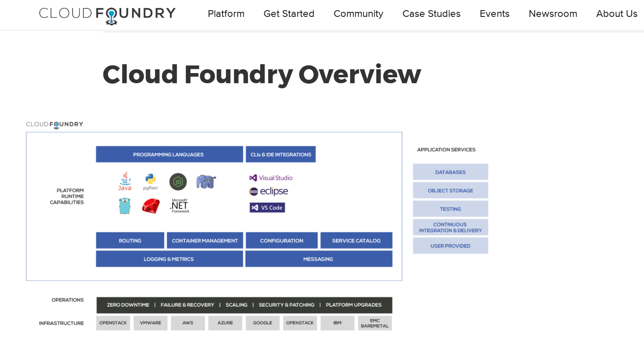Select the Google infrastructure box
Viewport: 644px width, 343px height.
[x=263, y=323]
